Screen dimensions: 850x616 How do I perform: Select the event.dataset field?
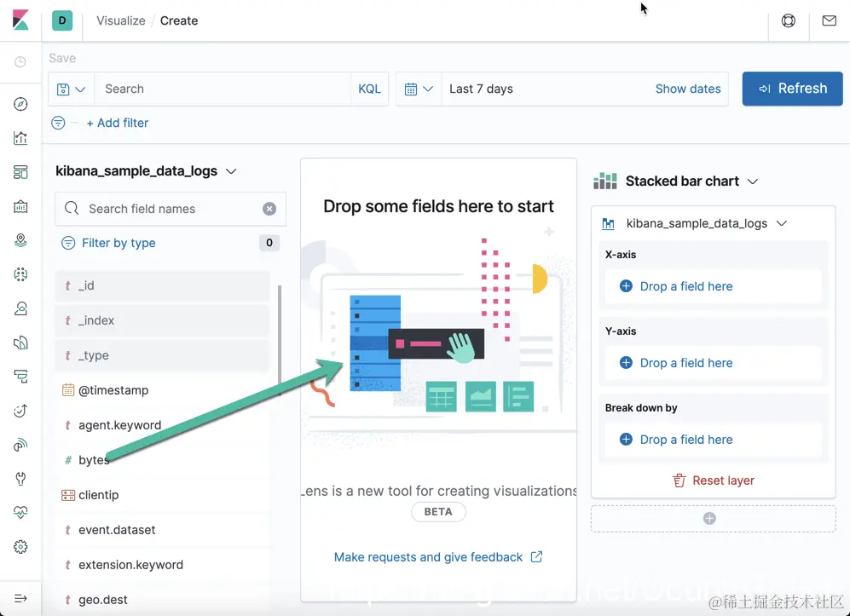pos(162,529)
